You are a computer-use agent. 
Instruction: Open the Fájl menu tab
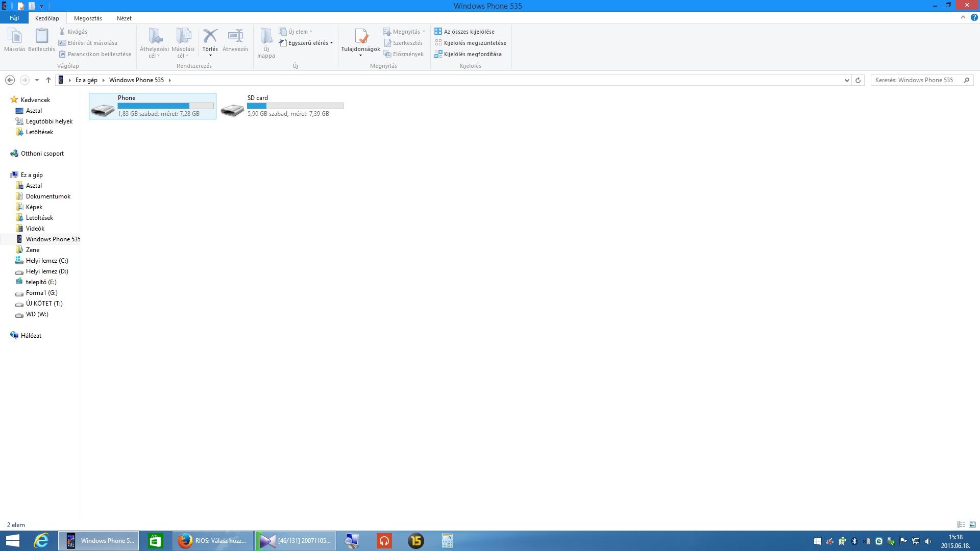pyautogui.click(x=14, y=18)
